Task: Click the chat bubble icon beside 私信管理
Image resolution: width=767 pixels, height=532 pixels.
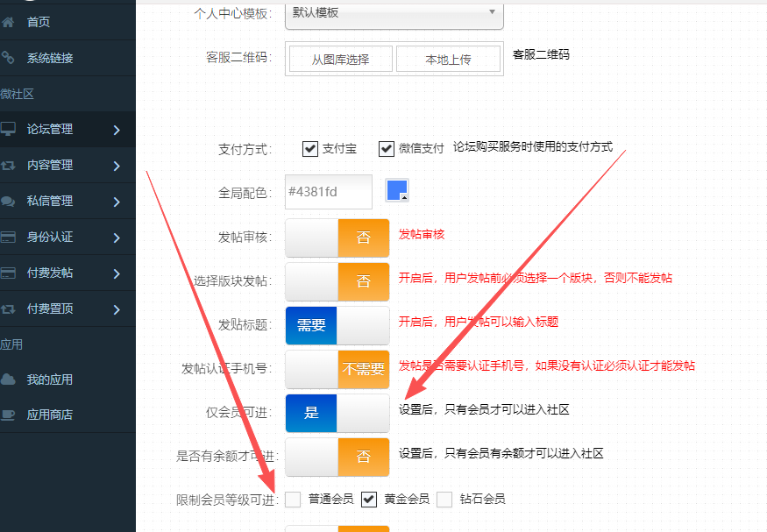Action: tap(9, 201)
